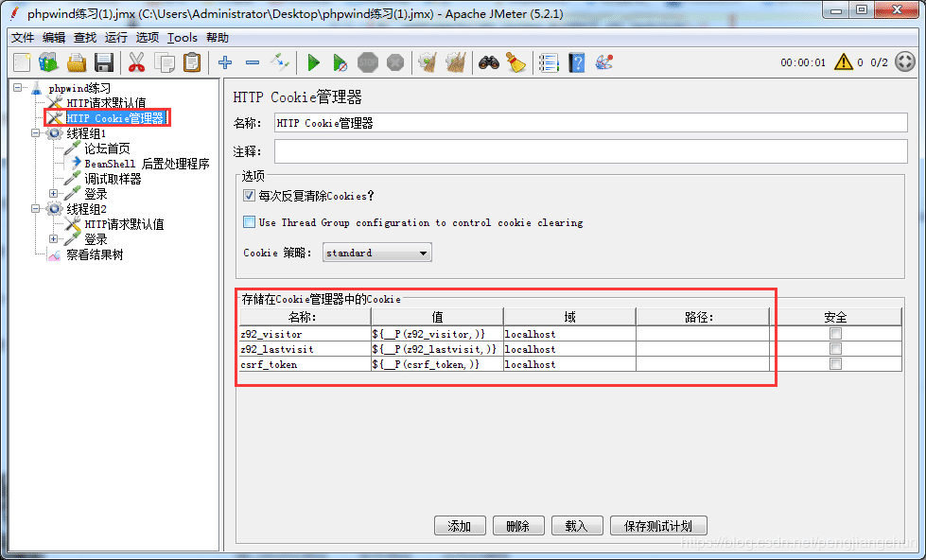The image size is (926, 560).
Task: Open the 编辑 menu
Action: point(54,38)
